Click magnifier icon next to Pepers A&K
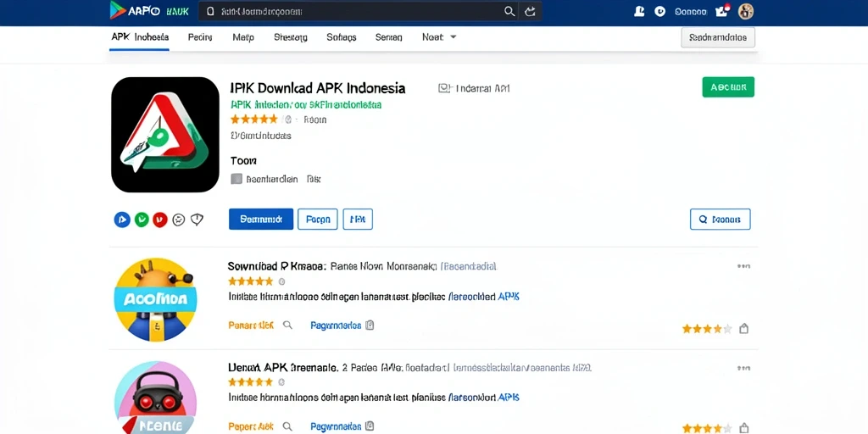The width and height of the screenshot is (868, 434). tap(287, 426)
